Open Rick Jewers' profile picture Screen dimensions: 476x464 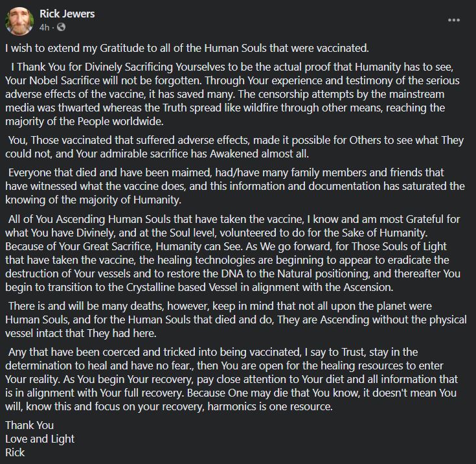point(19,21)
